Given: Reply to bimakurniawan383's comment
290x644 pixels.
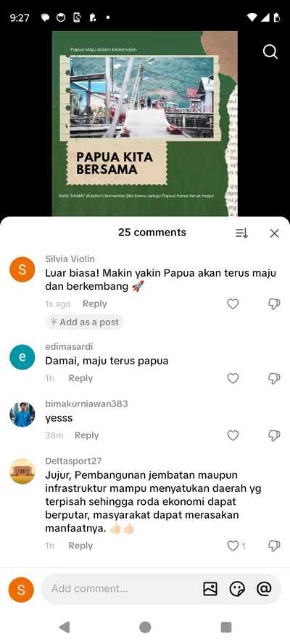Looking at the screenshot, I should 87,435.
